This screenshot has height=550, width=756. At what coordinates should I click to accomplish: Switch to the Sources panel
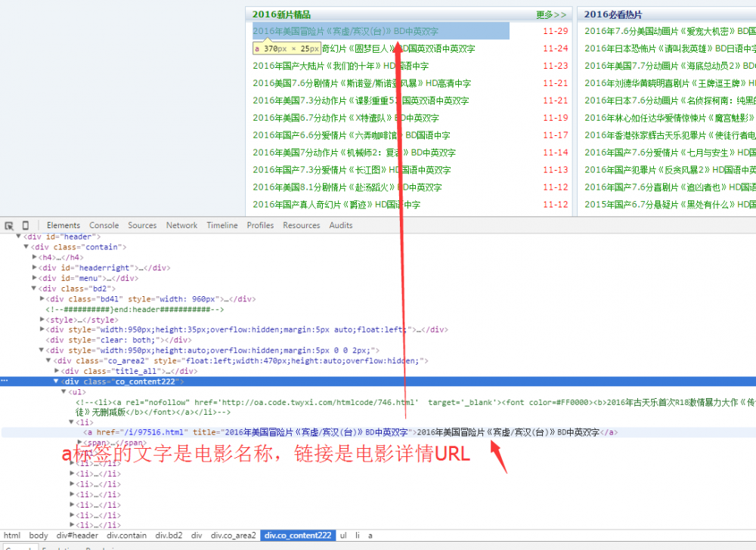141,224
